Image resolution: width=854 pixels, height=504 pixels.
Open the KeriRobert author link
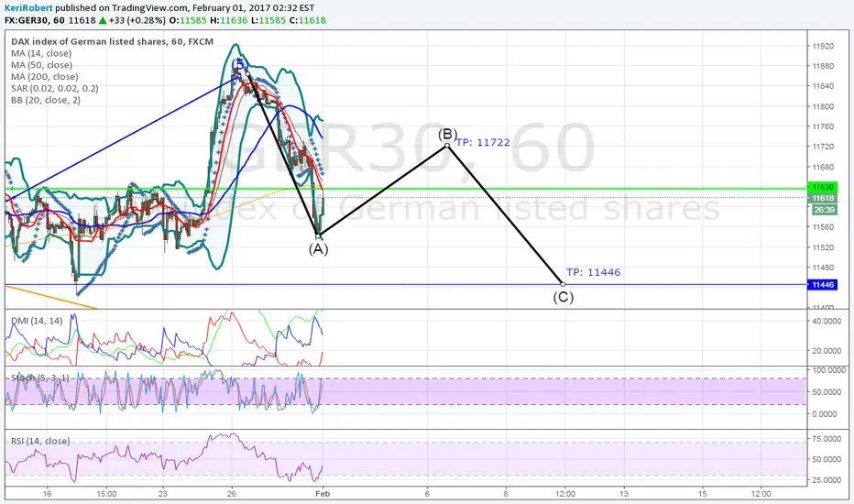(28, 8)
